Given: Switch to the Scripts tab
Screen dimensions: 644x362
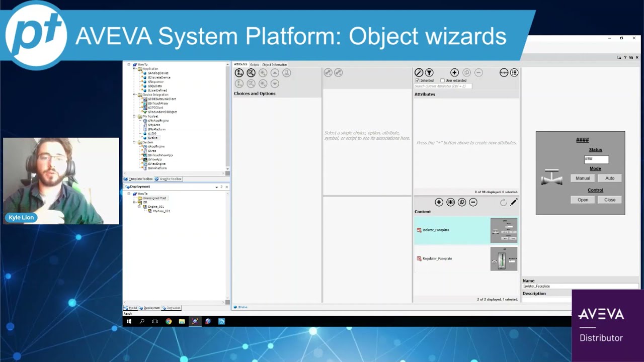Looking at the screenshot, I should coord(255,64).
